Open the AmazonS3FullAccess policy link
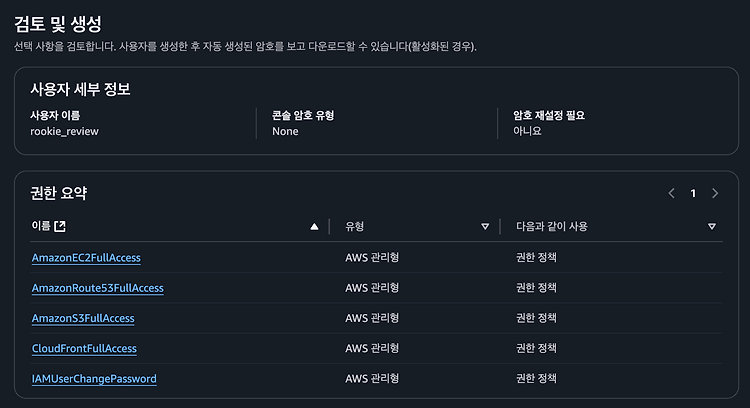Screen dimensions: 750x408 (x=83, y=318)
